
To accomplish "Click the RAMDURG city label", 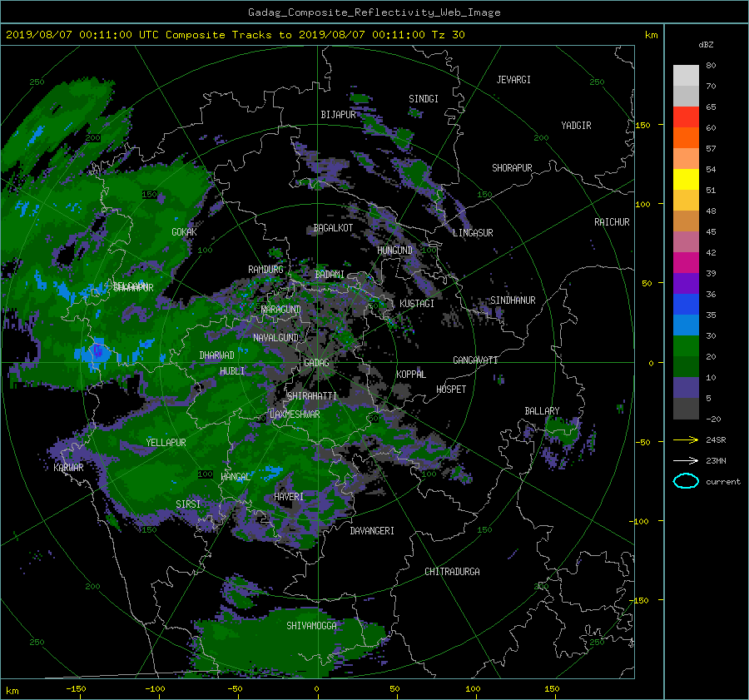I will (265, 270).
